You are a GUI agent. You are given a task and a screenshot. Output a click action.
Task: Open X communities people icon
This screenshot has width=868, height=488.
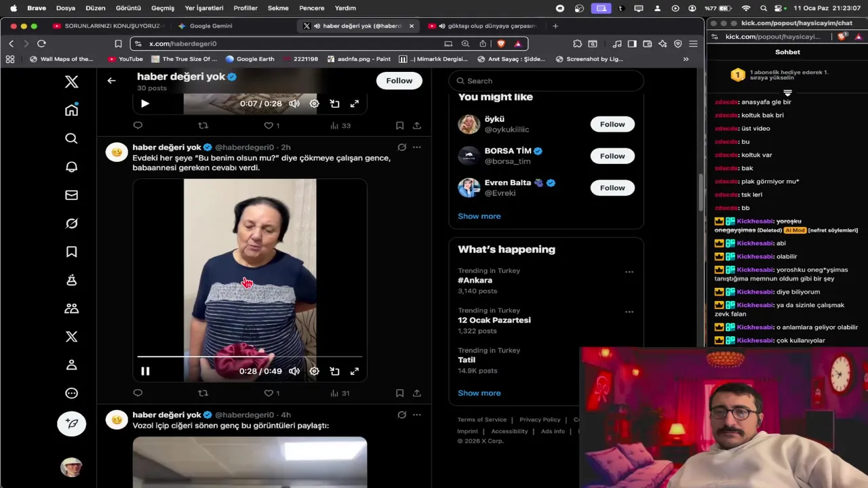pyautogui.click(x=71, y=308)
